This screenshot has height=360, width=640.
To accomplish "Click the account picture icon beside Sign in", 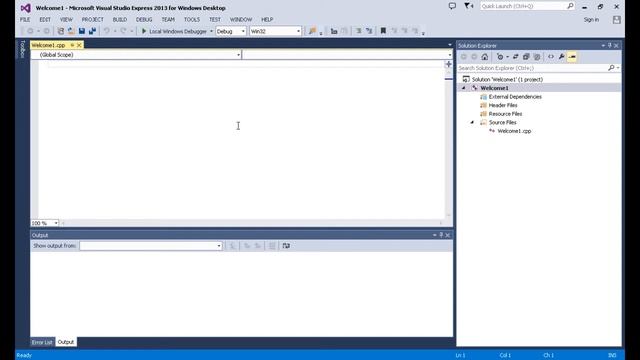I will 616,20.
